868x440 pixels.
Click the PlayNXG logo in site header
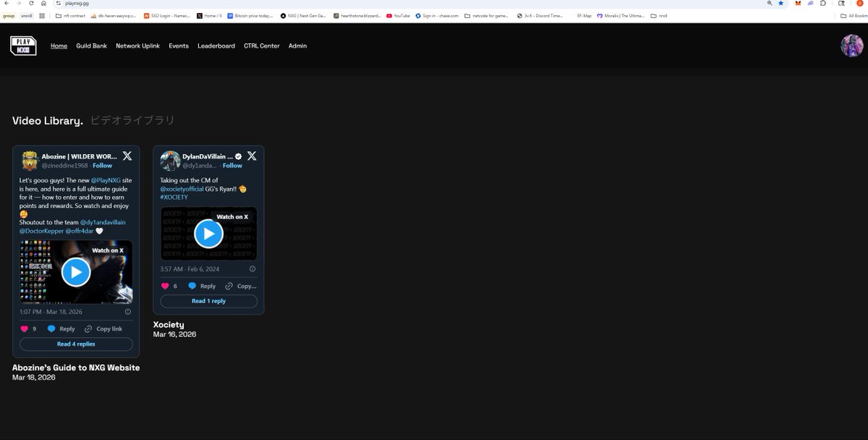(23, 46)
